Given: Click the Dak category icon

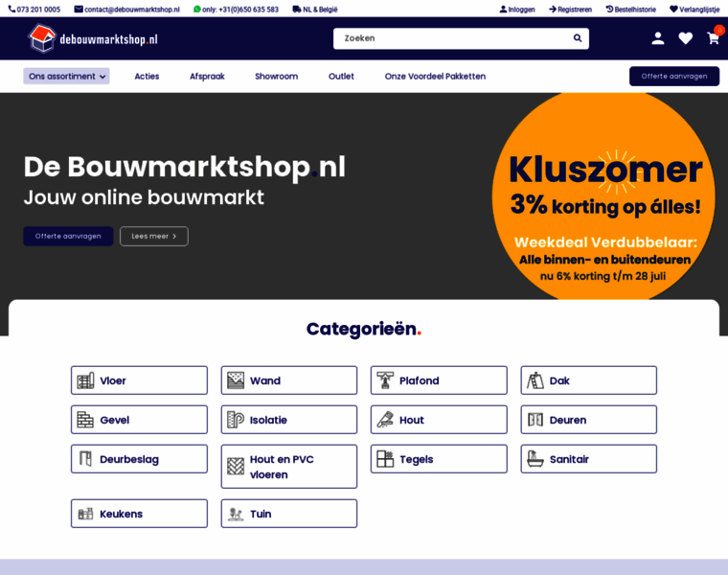Looking at the screenshot, I should click(x=535, y=380).
